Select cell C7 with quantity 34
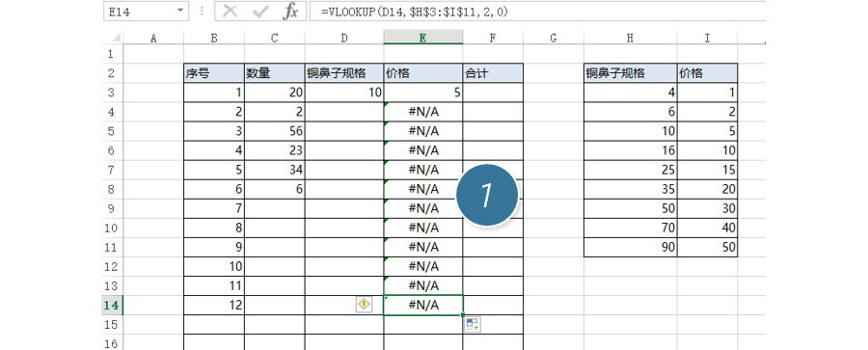868x350 pixels. 275,170
